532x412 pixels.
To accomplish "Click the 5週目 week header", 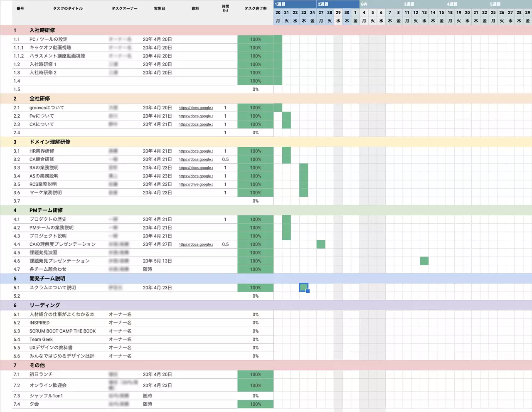I will (495, 4).
